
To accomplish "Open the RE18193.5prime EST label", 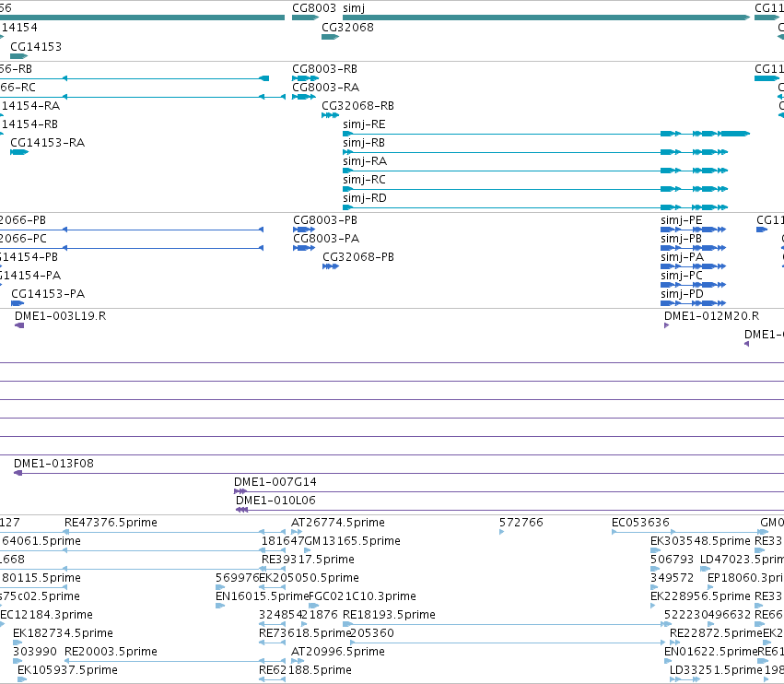I will 389,616.
